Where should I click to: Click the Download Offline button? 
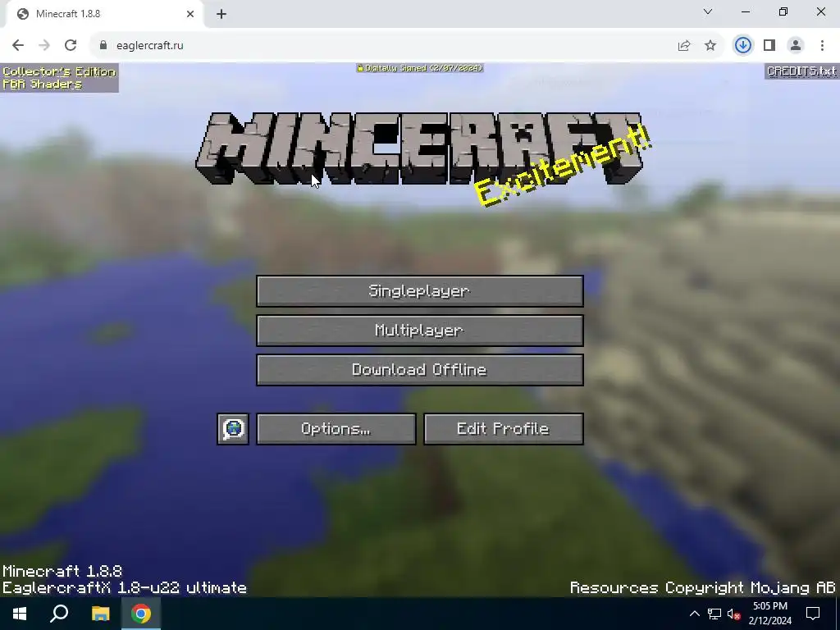click(419, 370)
